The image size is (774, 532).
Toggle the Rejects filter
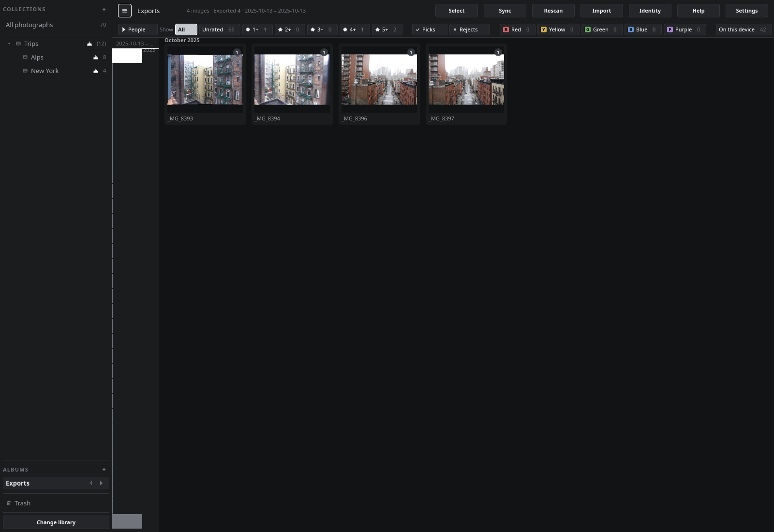pyautogui.click(x=469, y=30)
